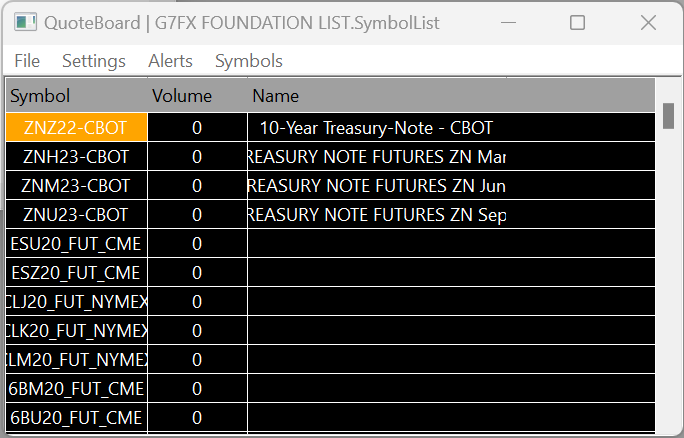This screenshot has width=684, height=438.
Task: Select the ESZ20_FUT_CME symbol cell
Action: tap(76, 273)
